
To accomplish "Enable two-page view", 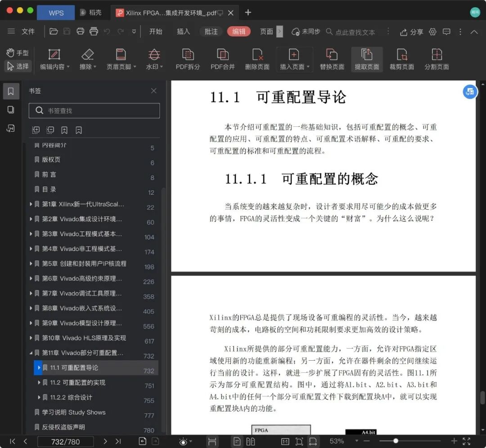I will click(251, 442).
